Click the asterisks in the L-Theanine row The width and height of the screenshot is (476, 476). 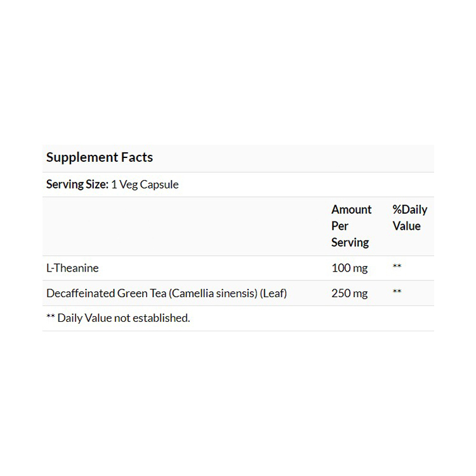397,268
